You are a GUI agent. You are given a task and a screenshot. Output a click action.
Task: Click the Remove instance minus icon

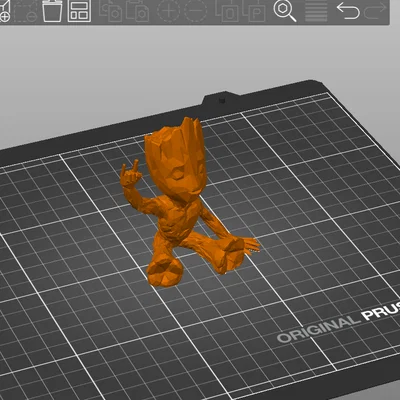tap(195, 11)
